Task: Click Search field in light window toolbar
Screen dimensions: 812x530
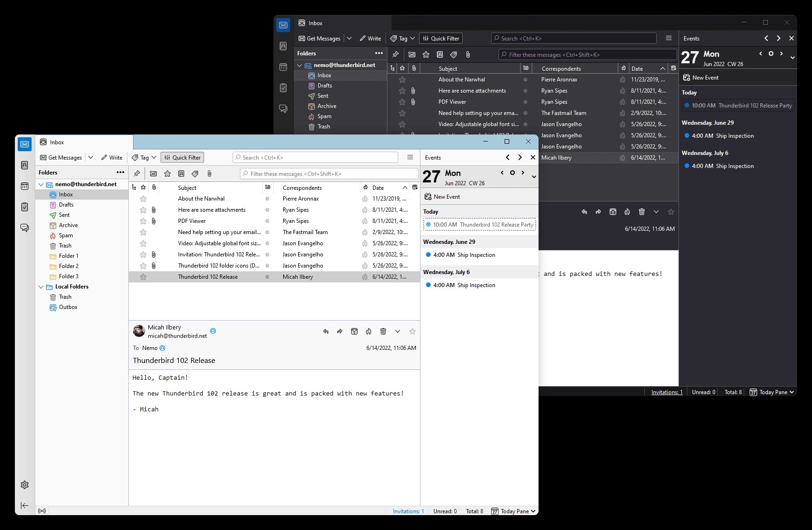Action: coord(315,157)
